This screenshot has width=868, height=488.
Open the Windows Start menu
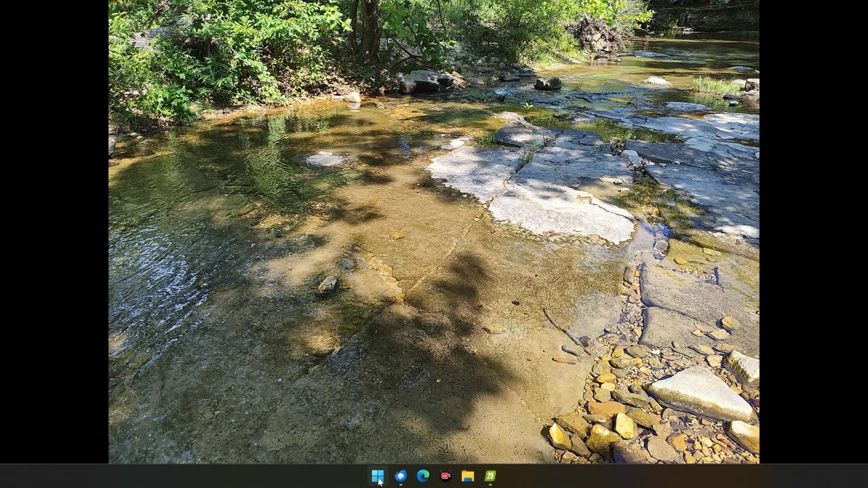pos(378,476)
